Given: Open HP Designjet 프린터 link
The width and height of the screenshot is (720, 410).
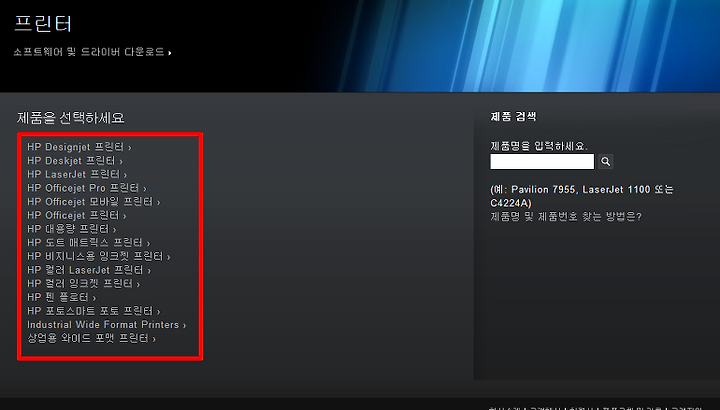Looking at the screenshot, I should 79,147.
